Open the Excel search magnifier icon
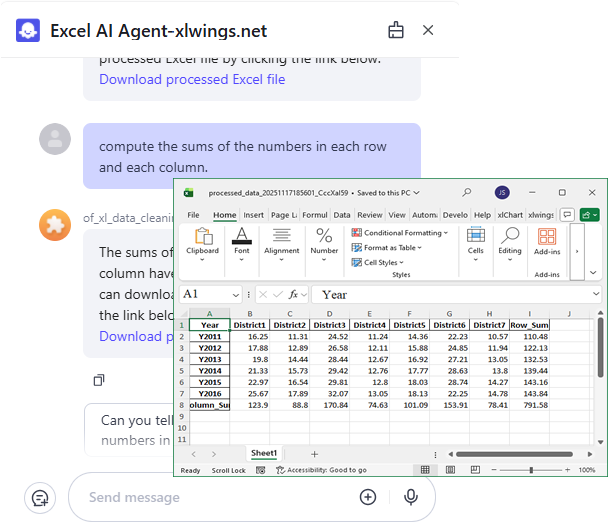This screenshot has height=530, width=608. (x=467, y=192)
